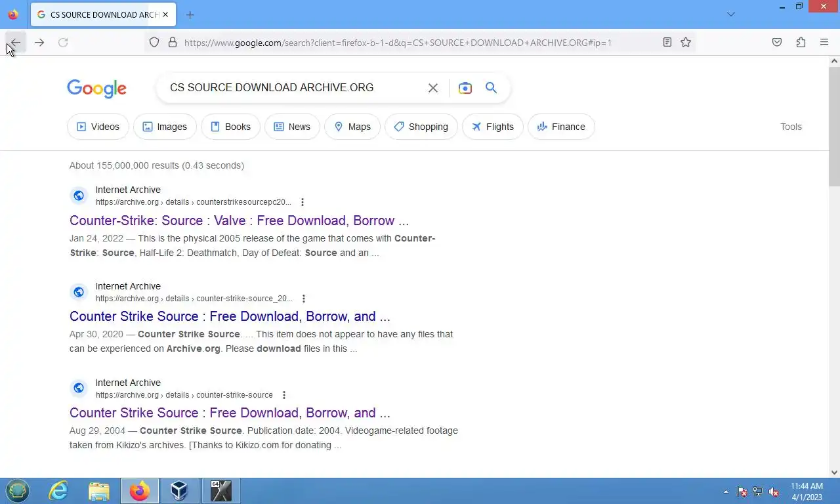Open the Aug 29, 2004 Counter Strike Source result title
Viewport: 840px width, 504px height.
[x=230, y=413]
